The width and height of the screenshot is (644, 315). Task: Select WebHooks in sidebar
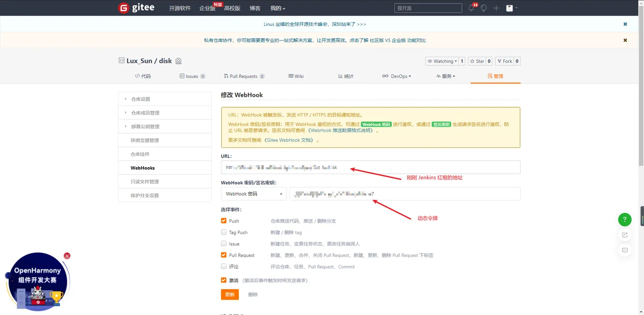165,168
